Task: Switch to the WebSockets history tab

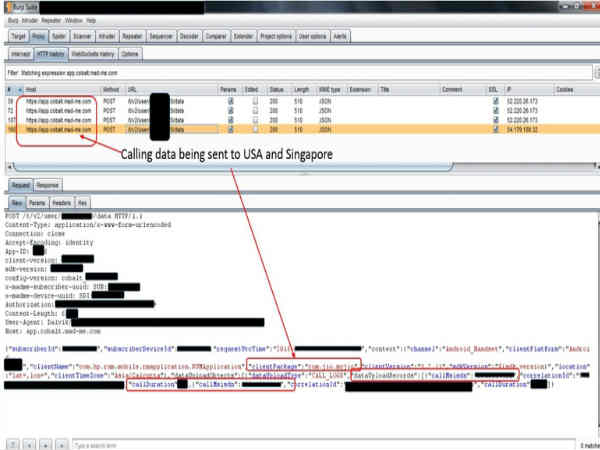Action: point(91,52)
